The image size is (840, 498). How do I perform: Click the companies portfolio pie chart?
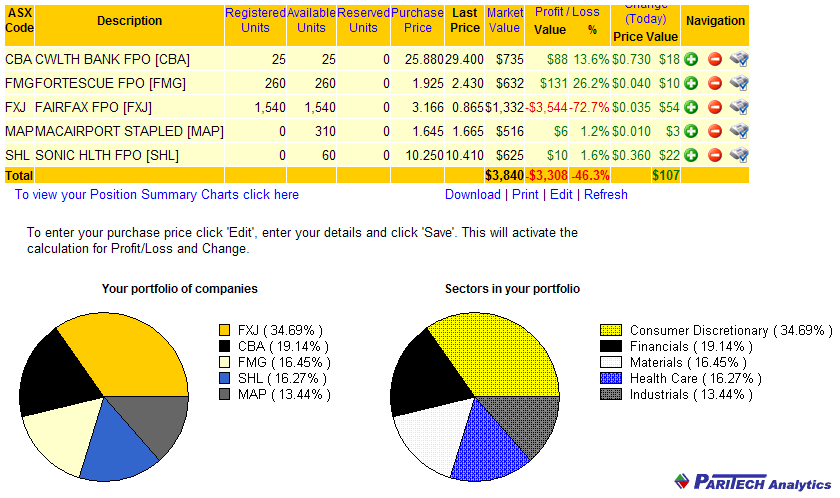pyautogui.click(x=103, y=396)
